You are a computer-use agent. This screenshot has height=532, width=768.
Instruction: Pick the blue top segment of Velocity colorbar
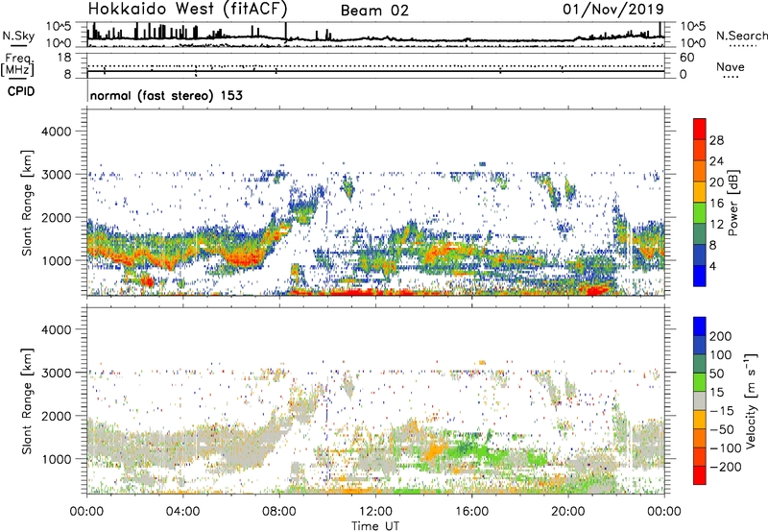click(700, 326)
